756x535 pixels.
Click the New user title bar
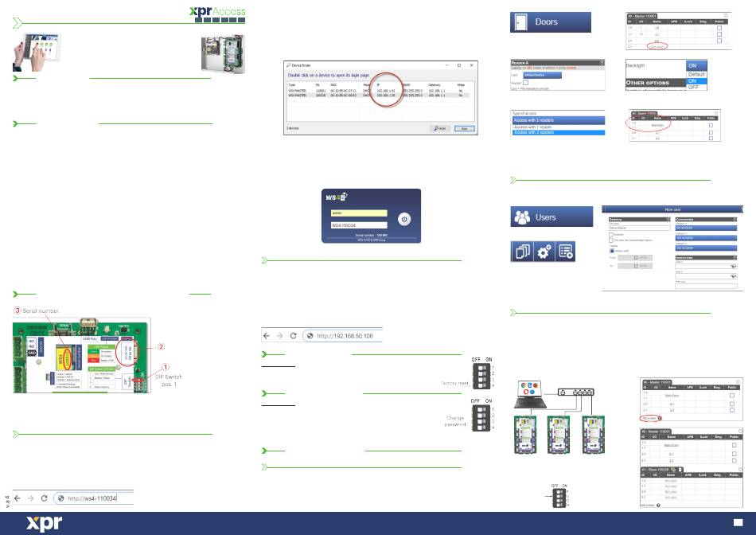pyautogui.click(x=672, y=209)
